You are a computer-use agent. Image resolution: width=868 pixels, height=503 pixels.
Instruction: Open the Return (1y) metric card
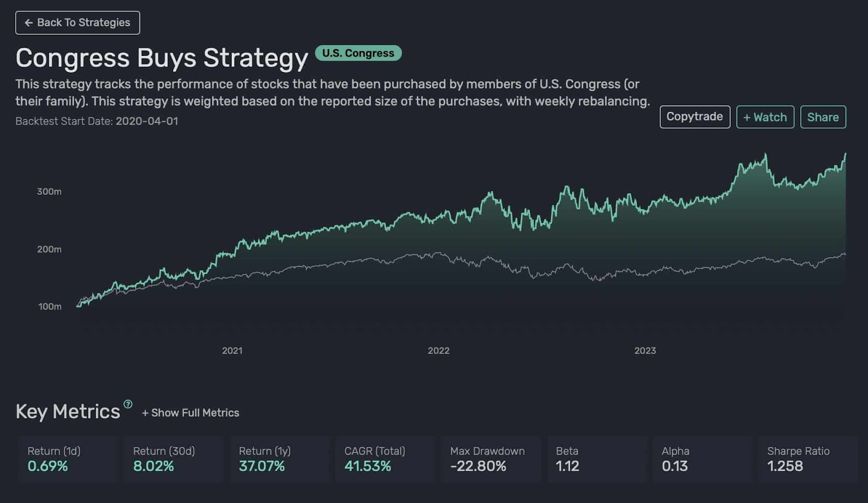point(279,459)
